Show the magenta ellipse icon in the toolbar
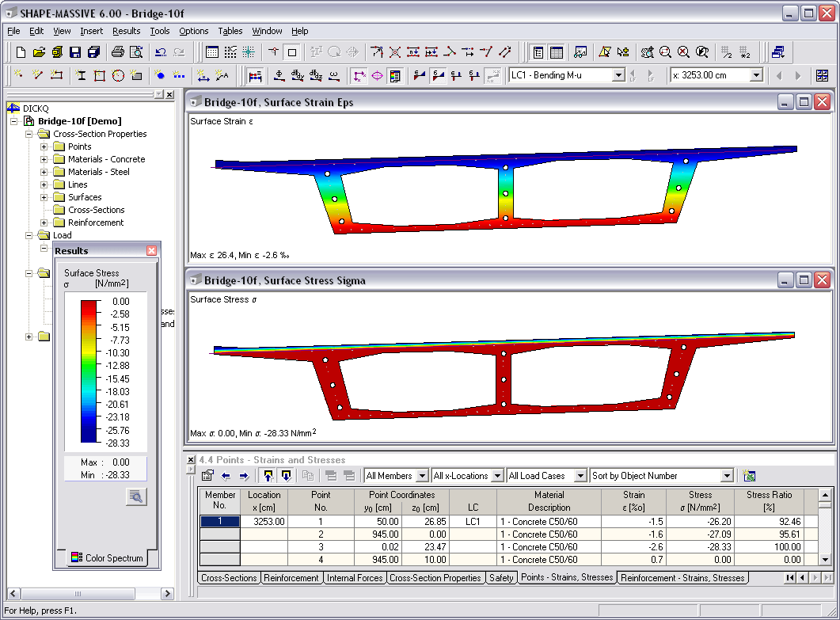Image resolution: width=840 pixels, height=620 pixels. (377, 75)
